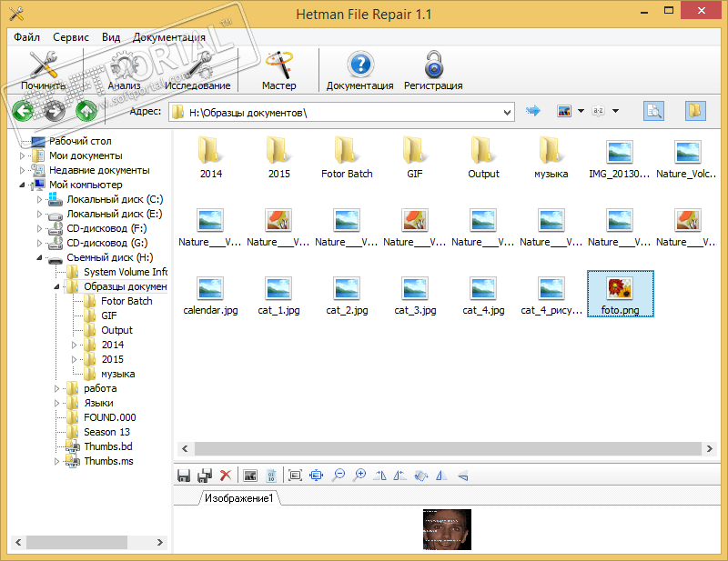728x561 pixels.
Task: Open view mode dropdown arrow
Action: [x=581, y=111]
